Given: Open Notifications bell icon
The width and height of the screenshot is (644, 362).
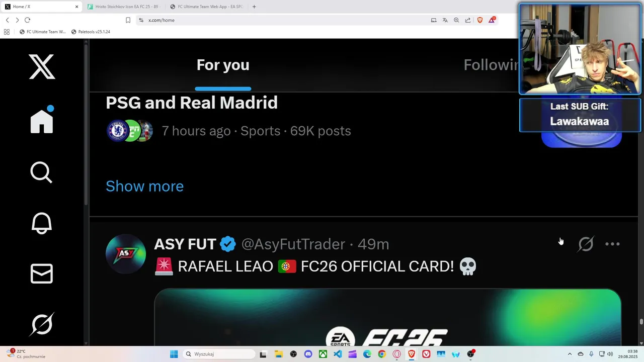Looking at the screenshot, I should pos(42,223).
